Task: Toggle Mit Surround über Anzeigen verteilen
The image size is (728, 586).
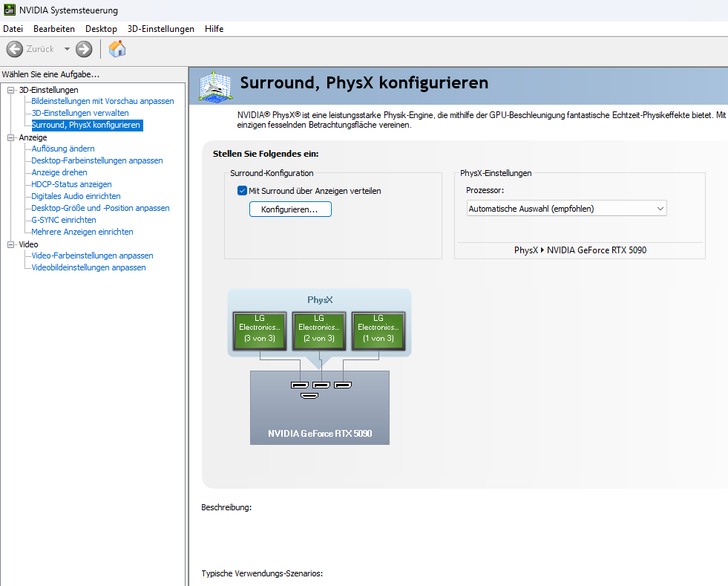Action: click(x=242, y=191)
